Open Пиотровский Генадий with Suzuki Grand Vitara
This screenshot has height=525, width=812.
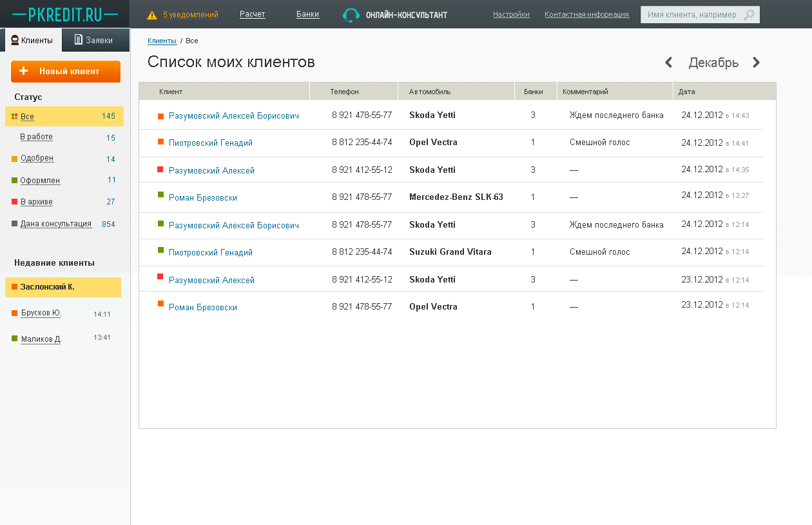click(x=211, y=253)
